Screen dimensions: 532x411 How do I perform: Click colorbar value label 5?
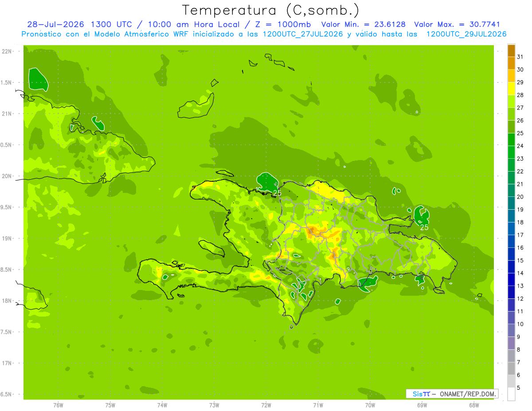518,388
